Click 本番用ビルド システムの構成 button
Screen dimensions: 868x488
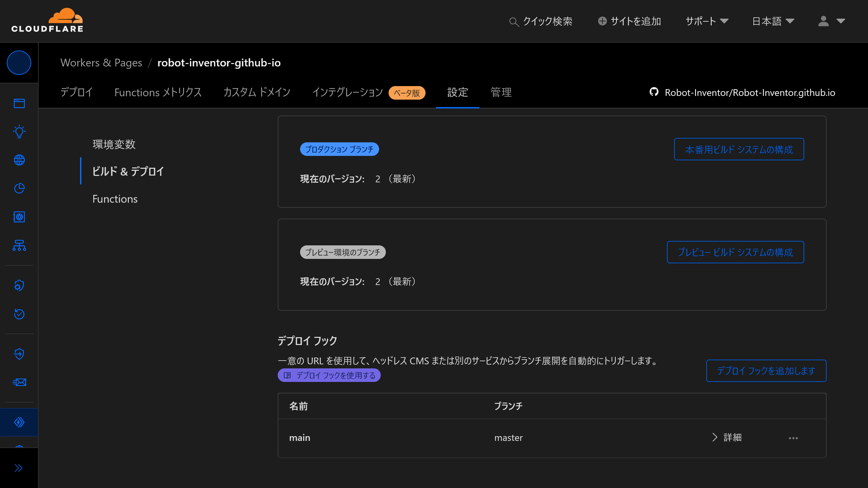739,149
